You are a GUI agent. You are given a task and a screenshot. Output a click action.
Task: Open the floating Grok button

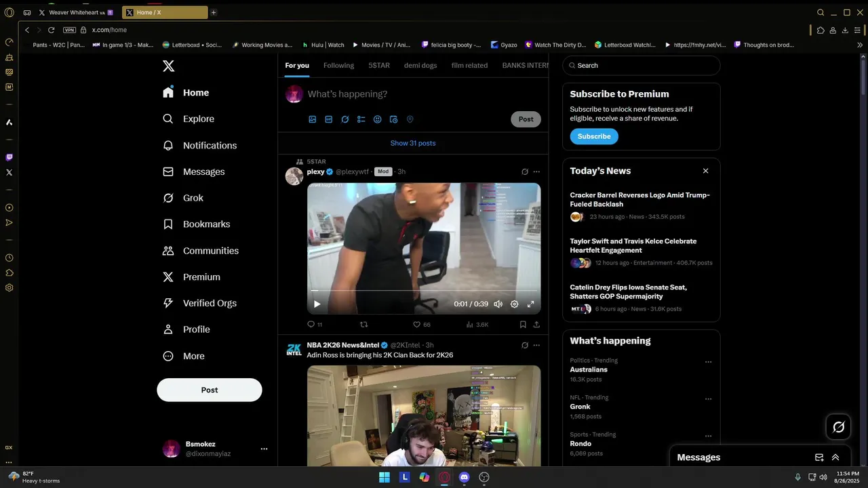pyautogui.click(x=839, y=427)
